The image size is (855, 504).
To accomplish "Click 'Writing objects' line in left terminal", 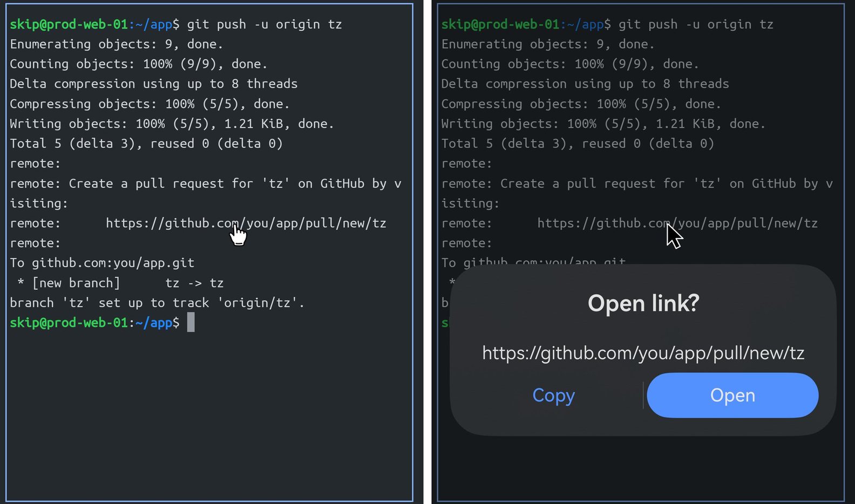I will coord(172,124).
